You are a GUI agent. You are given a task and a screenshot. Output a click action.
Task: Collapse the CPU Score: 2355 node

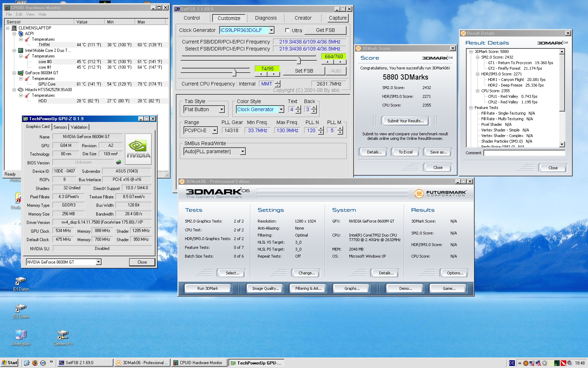coord(477,91)
